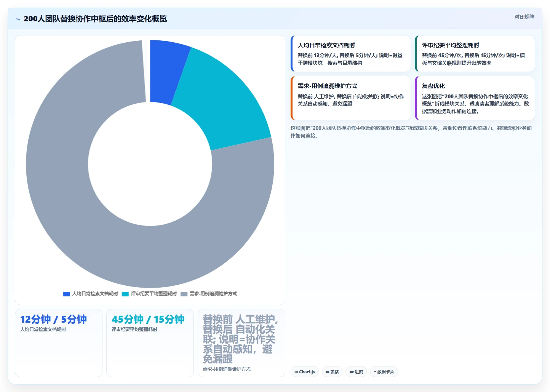Click the legend label 评审纪要平均整理耗时
The width and height of the screenshot is (550, 392).
pos(154,294)
